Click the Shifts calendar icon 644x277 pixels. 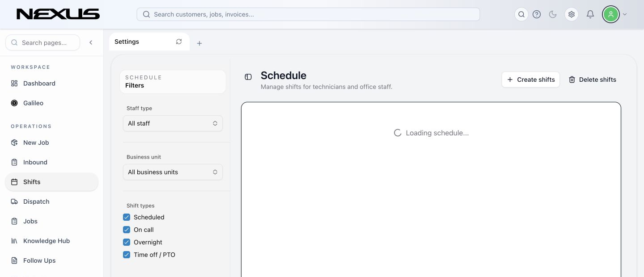[x=14, y=182]
